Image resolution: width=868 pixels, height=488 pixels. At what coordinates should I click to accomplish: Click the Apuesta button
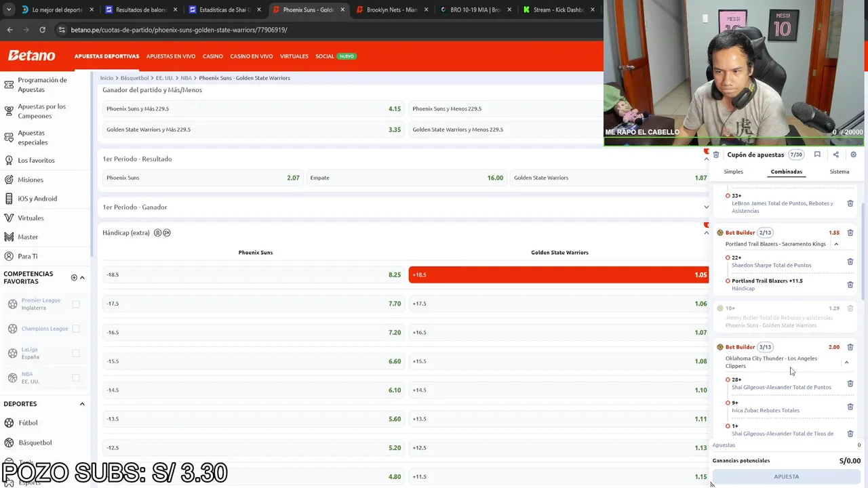tap(786, 476)
